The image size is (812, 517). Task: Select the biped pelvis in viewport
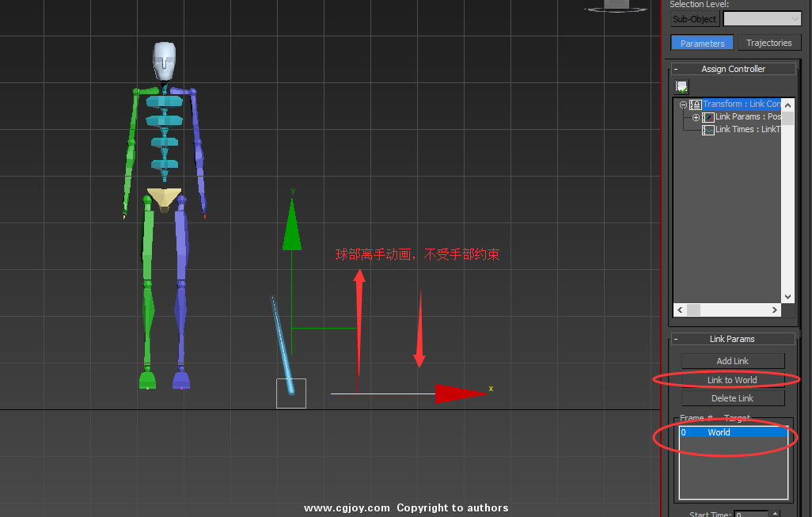tap(164, 200)
